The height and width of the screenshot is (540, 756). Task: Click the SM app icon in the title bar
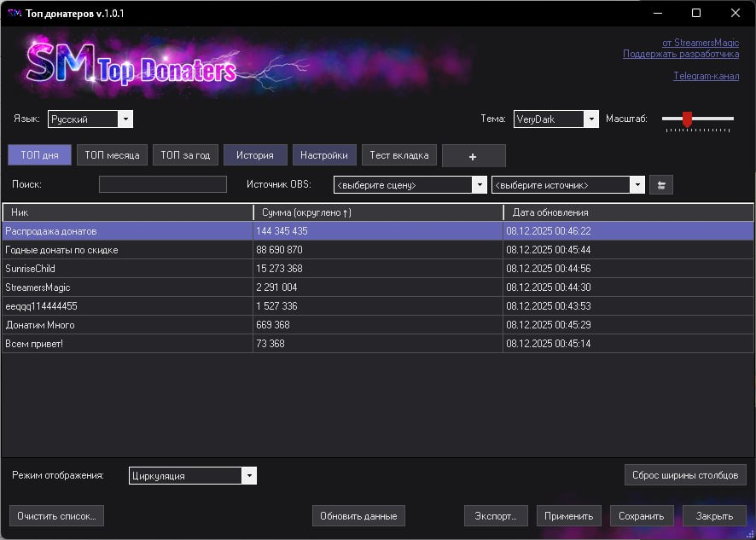pyautogui.click(x=14, y=14)
